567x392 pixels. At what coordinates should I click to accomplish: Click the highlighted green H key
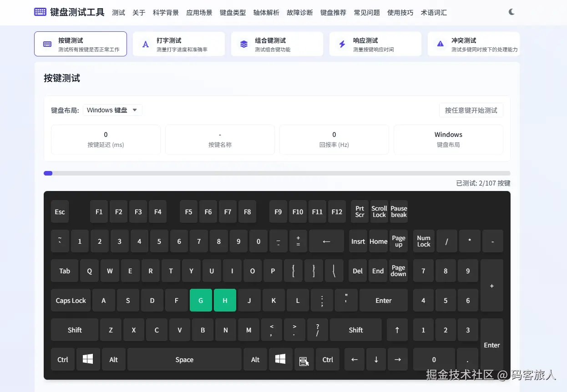pyautogui.click(x=225, y=300)
